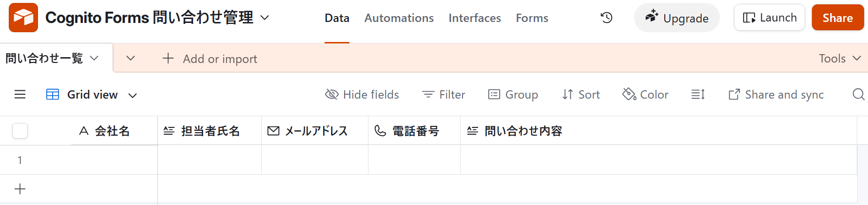Toggle the select-all rows checkbox
Image resolution: width=868 pixels, height=205 pixels.
click(20, 131)
